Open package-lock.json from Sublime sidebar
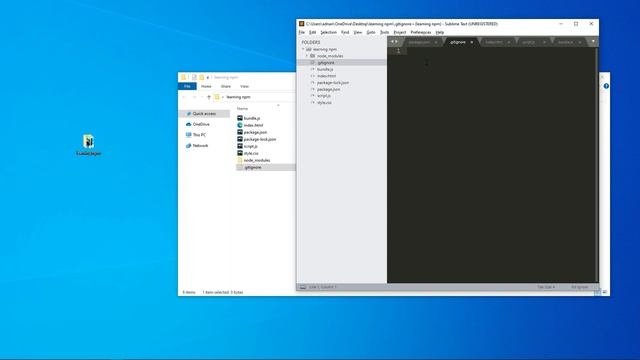Screen dimensions: 640x360 tap(333, 82)
